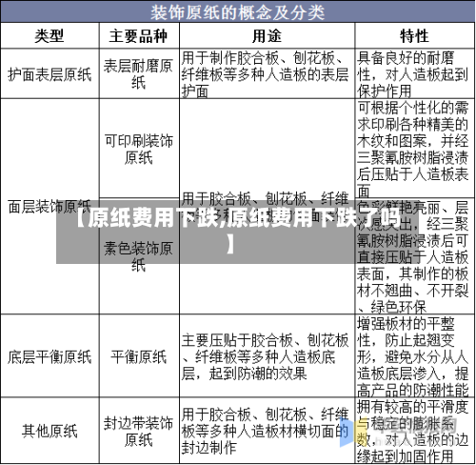Click the 素色装饰原纸 variety cell

click(139, 256)
